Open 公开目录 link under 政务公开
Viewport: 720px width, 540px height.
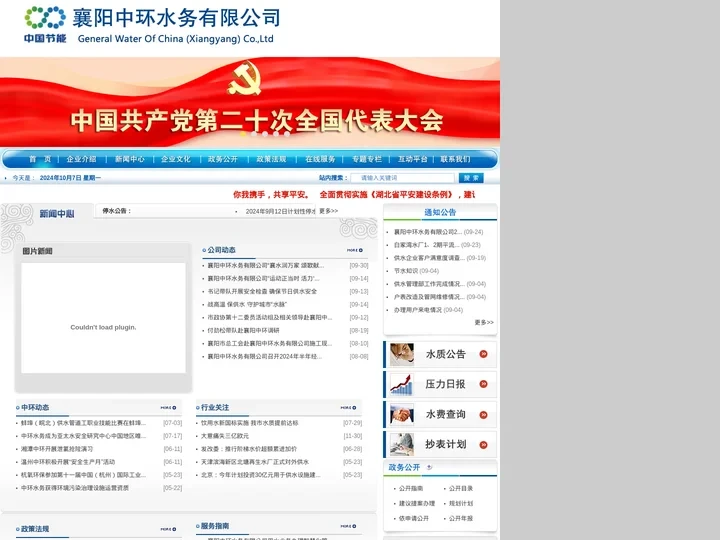pyautogui.click(x=461, y=489)
